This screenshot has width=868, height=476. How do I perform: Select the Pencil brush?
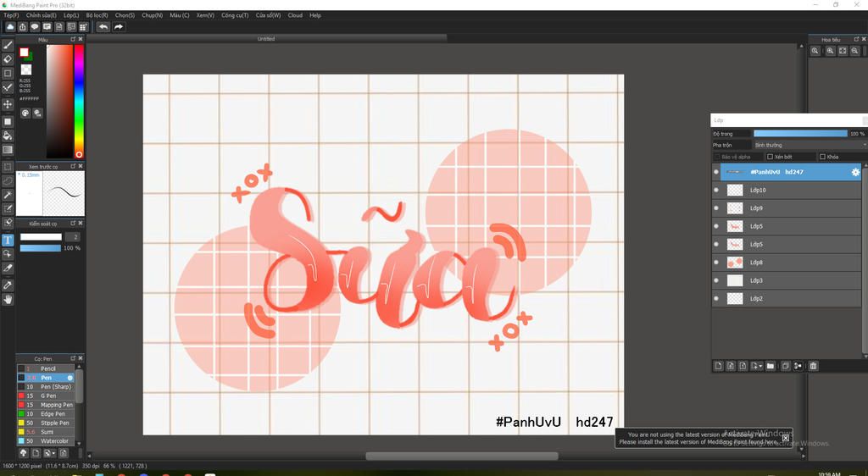46,368
